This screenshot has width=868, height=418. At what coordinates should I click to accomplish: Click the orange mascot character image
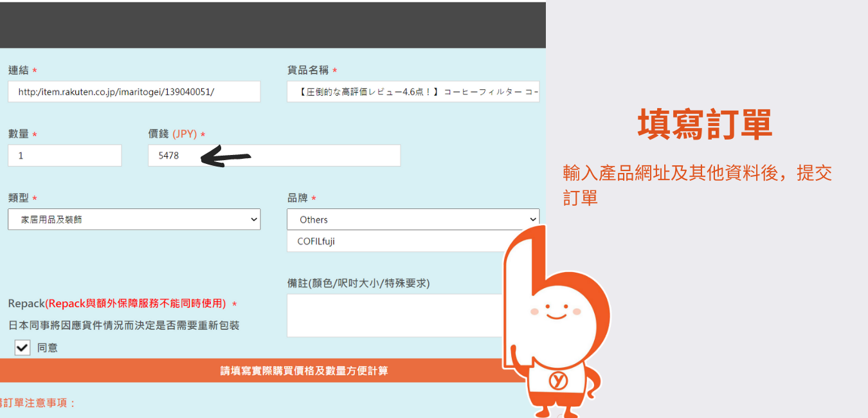point(556,322)
